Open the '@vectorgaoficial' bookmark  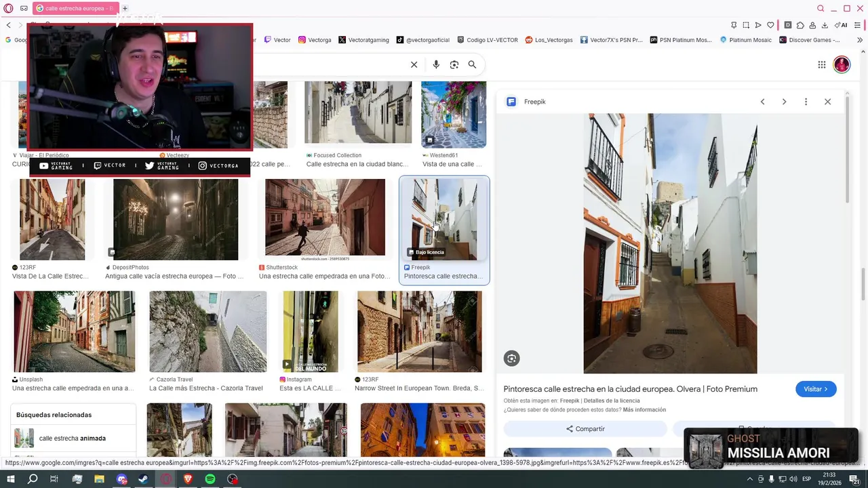pos(423,40)
